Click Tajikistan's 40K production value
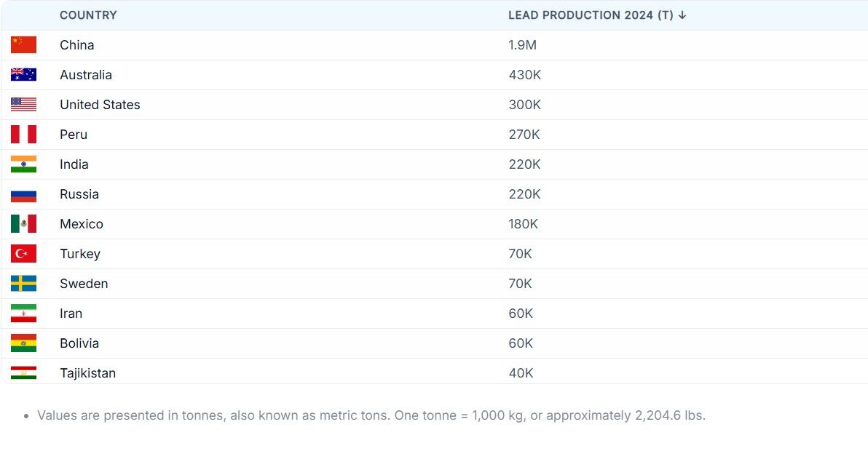 click(521, 373)
